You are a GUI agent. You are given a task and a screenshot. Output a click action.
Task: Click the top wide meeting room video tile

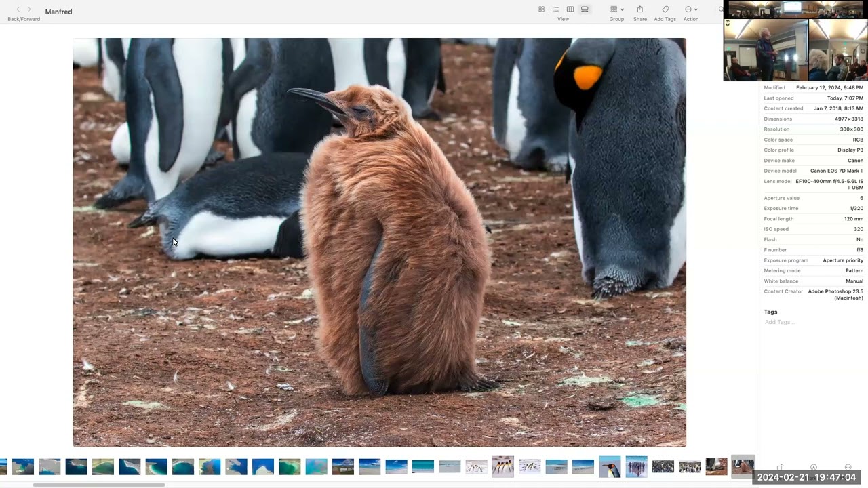pos(795,9)
